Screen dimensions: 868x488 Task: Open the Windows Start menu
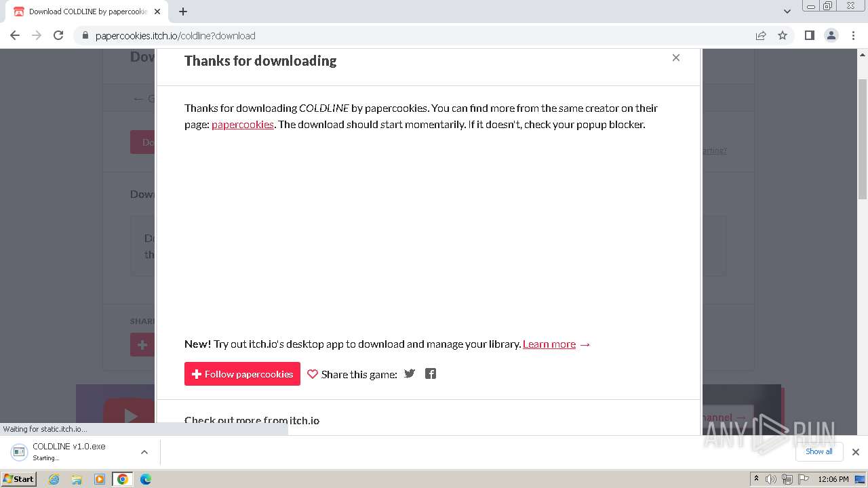pos(19,479)
